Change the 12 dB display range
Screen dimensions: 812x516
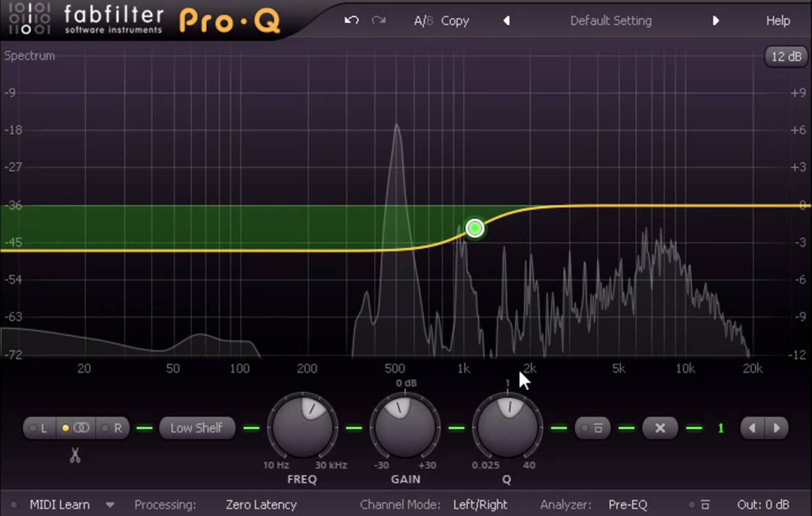pos(786,56)
